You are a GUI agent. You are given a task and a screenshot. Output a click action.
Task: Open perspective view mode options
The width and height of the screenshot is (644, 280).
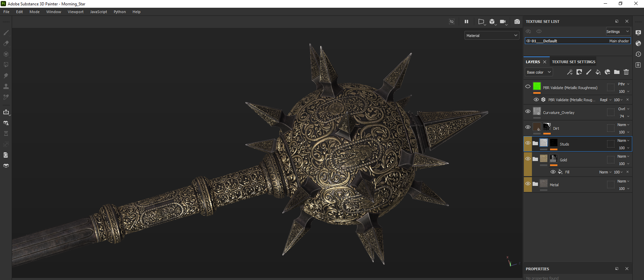click(x=482, y=22)
